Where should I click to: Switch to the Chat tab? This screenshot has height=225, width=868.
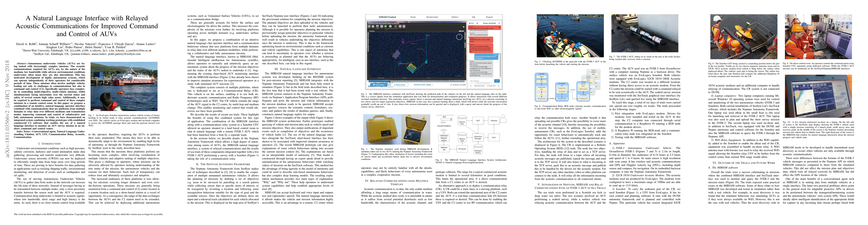click(x=472, y=23)
